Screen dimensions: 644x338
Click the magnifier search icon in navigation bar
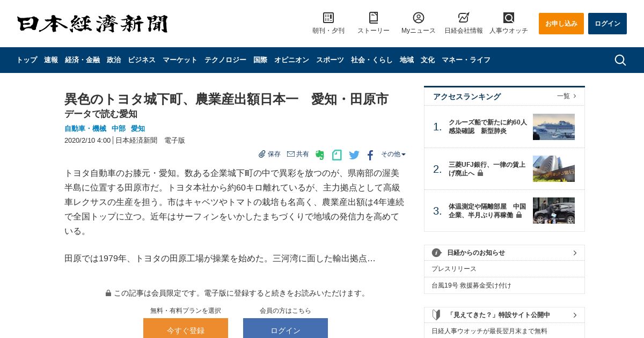(620, 60)
